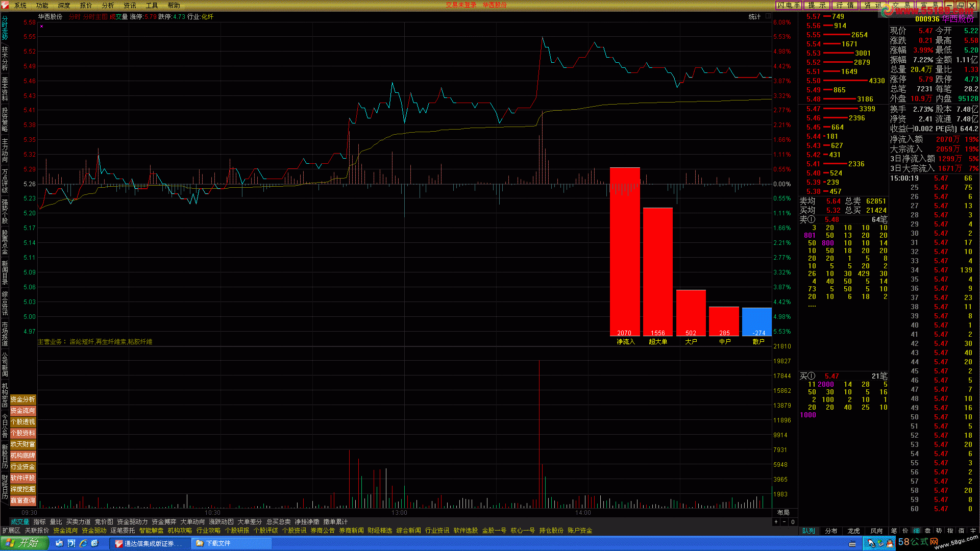This screenshot has width=980, height=551.
Task: Select the 风向 tab
Action: (876, 531)
